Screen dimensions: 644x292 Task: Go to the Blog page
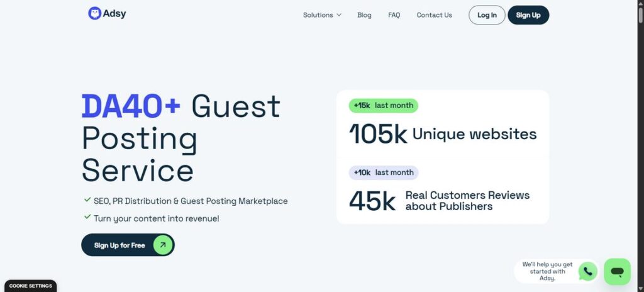tap(364, 15)
